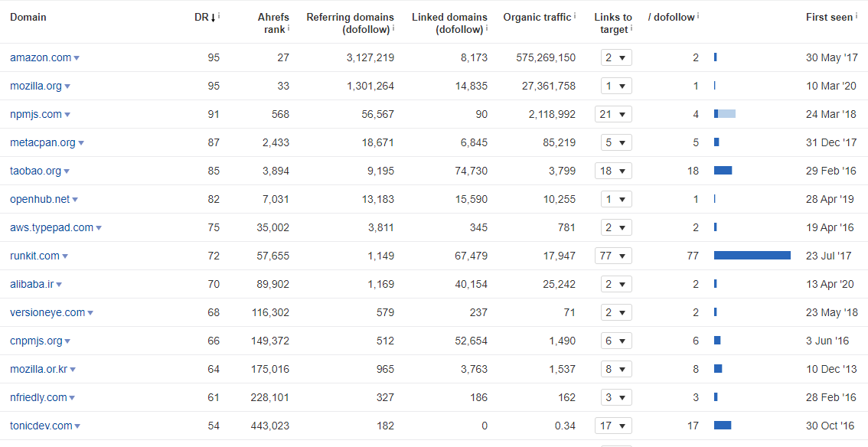Open the metacpan.org domain link
This screenshot has width=868, height=447.
pos(43,142)
